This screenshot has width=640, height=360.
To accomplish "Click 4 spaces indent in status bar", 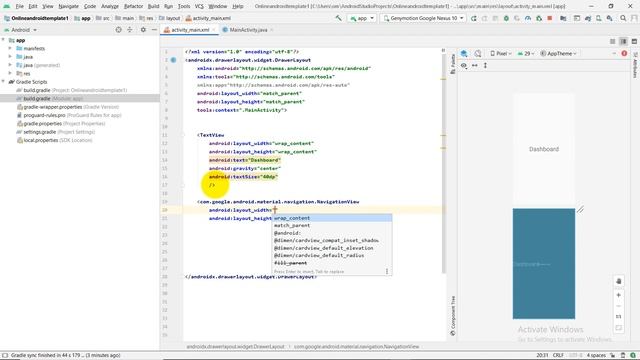I will point(596,356).
